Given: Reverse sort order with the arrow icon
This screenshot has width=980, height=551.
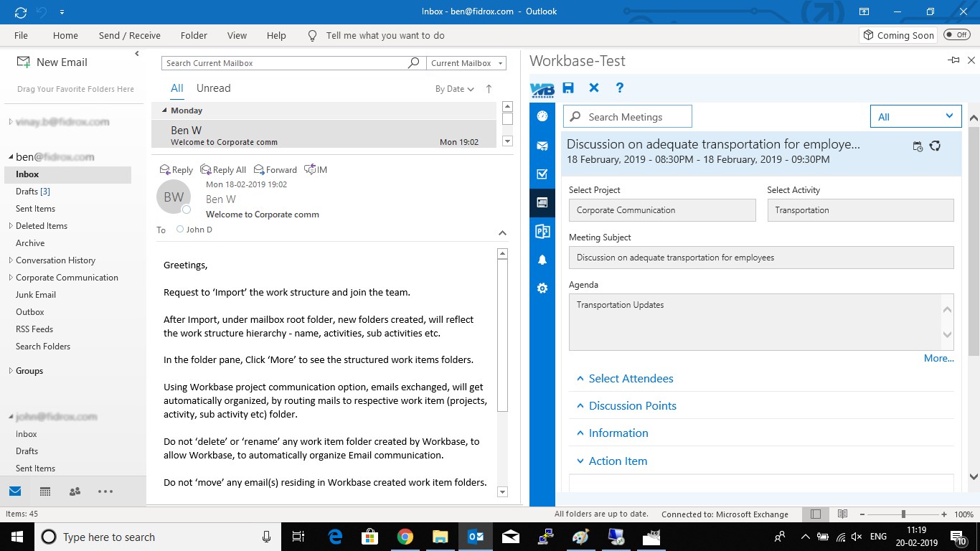Looking at the screenshot, I should 489,89.
